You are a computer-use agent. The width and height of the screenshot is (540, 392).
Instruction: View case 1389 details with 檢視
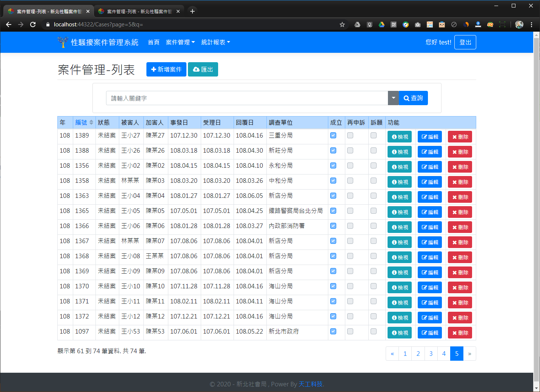point(400,137)
